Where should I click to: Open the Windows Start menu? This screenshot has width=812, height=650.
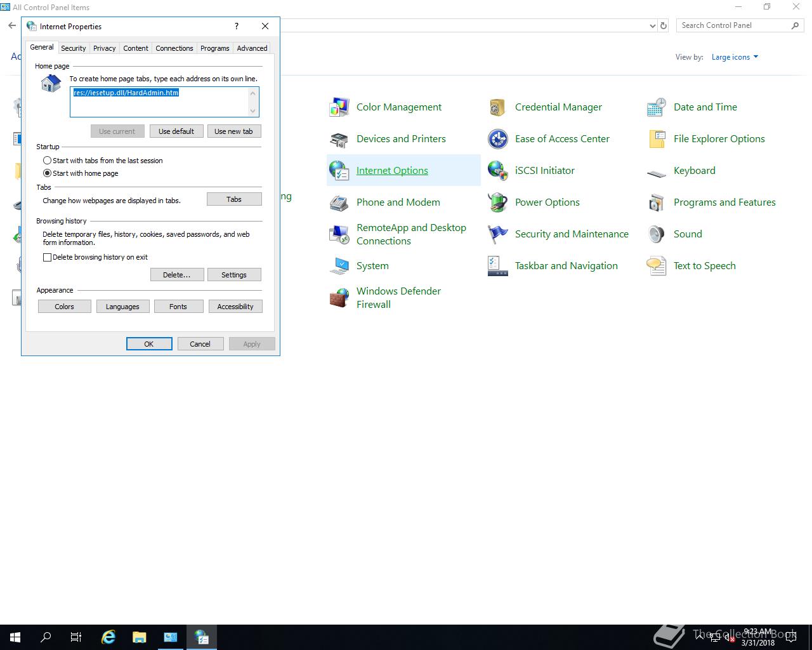(15, 637)
